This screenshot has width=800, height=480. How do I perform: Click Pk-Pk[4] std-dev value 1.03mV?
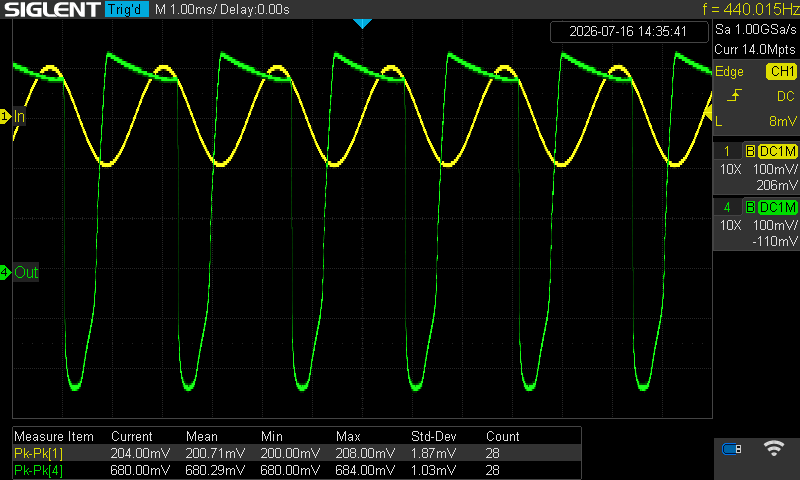pos(433,470)
